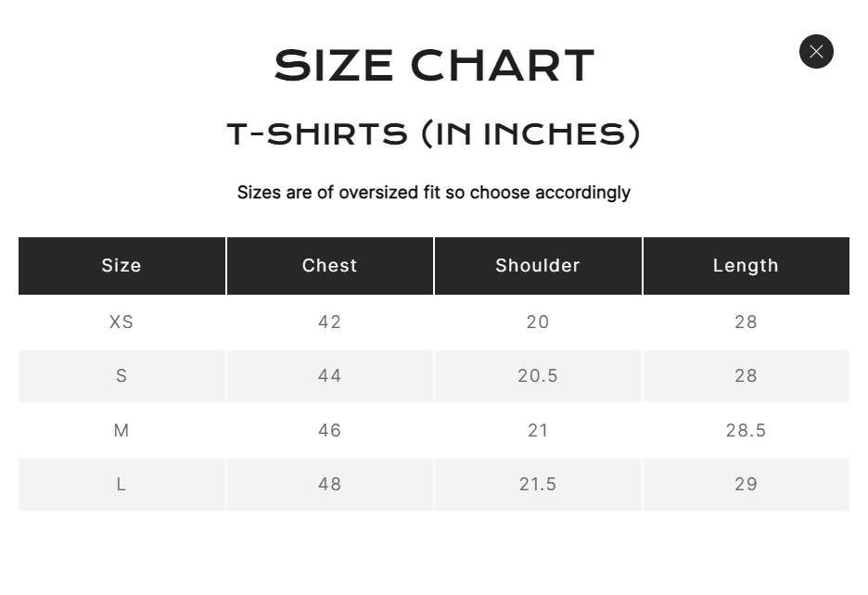Click length value 28.5 for M
This screenshot has height=595, width=868.
[x=746, y=431]
